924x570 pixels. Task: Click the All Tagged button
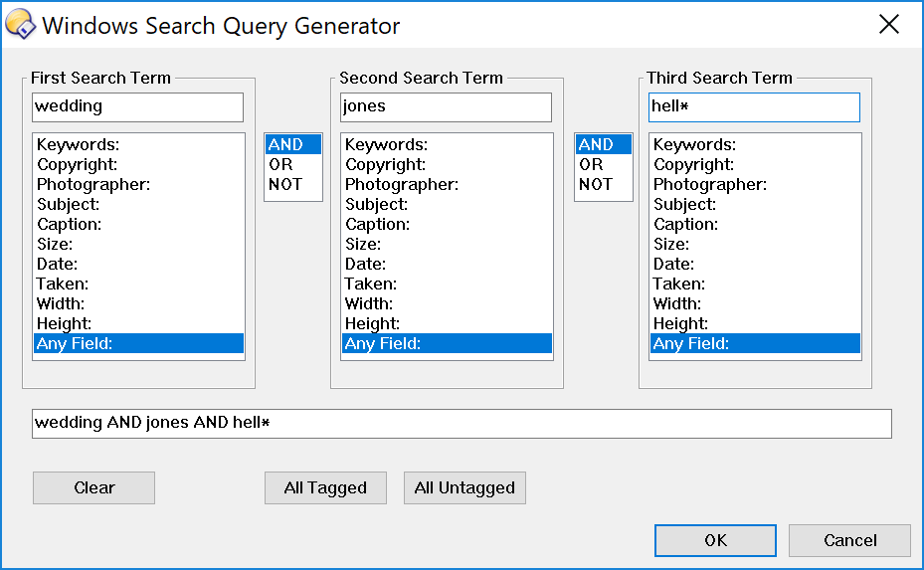(x=325, y=488)
